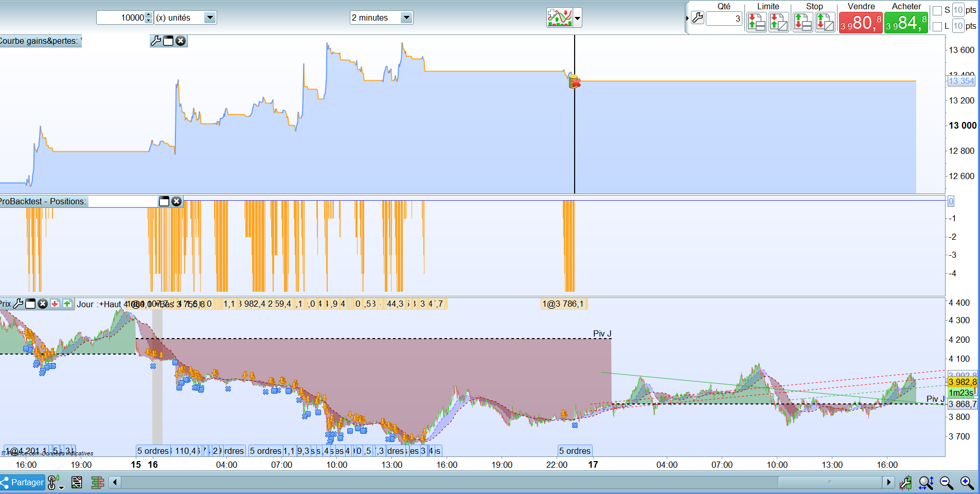980x494 pixels.
Task: Click the 10000 units number field
Action: point(121,17)
